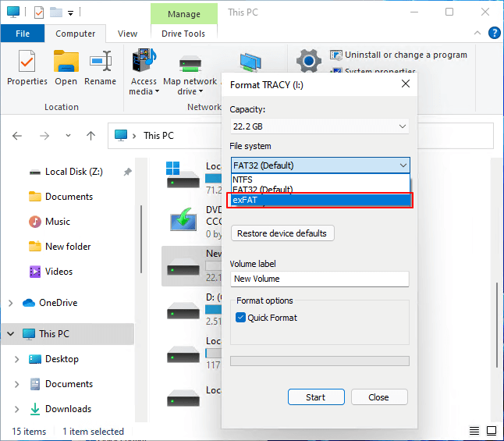
Task: Click the Start button to format
Action: [x=315, y=397]
